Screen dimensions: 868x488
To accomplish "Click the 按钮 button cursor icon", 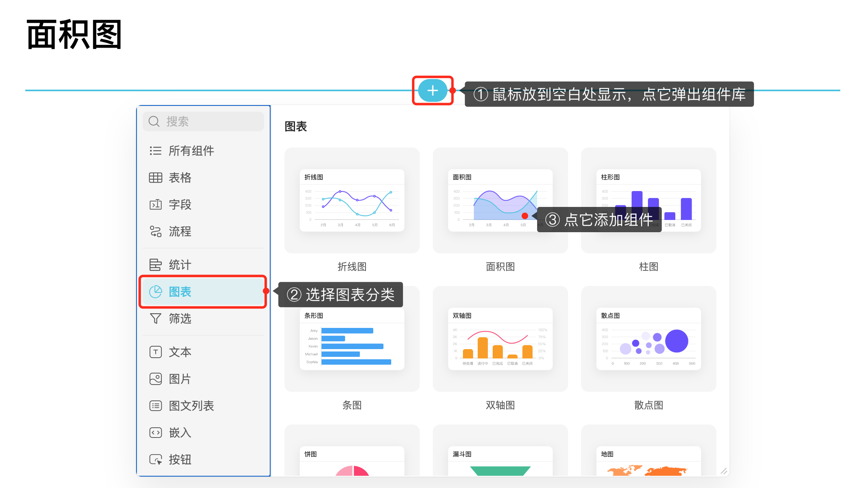I will click(155, 459).
